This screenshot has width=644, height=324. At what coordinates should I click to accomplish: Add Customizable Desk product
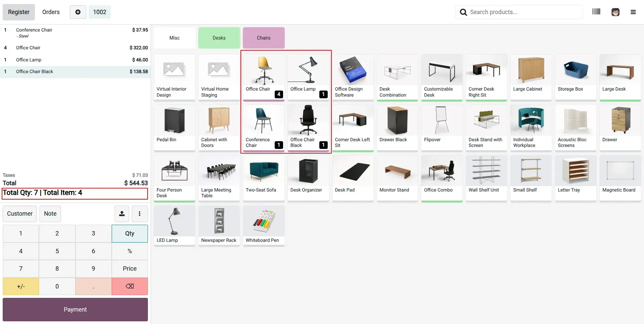[x=442, y=77]
